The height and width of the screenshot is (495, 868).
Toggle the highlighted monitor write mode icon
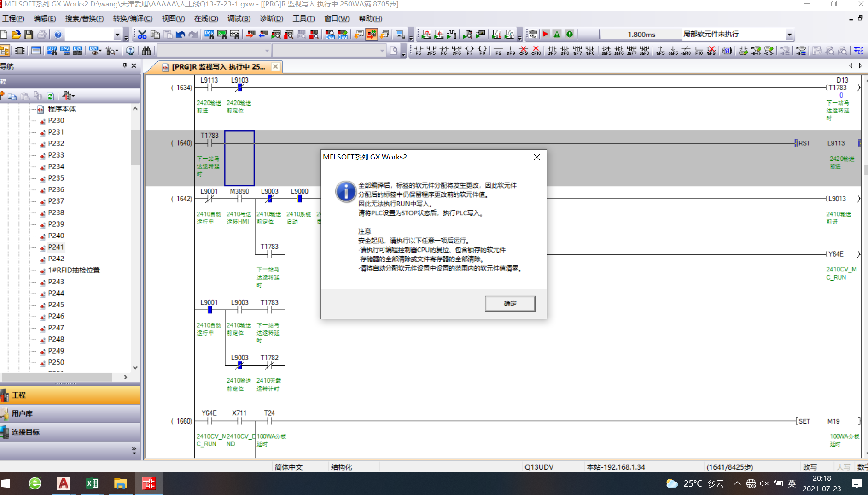(x=371, y=35)
